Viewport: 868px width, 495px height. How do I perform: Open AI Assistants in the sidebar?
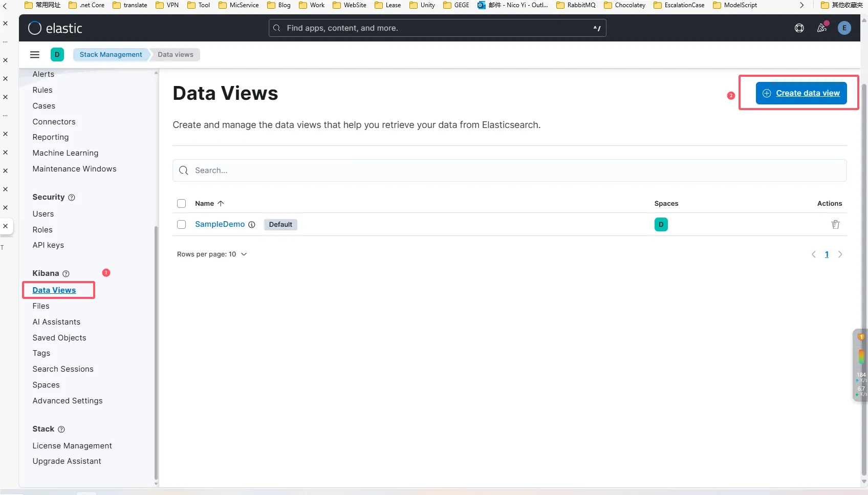pyautogui.click(x=56, y=322)
